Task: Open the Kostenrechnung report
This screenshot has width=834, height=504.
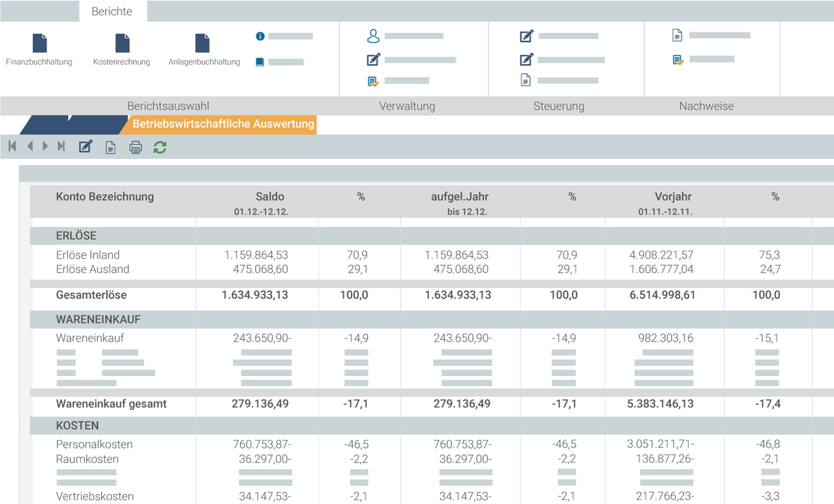Action: [x=122, y=44]
